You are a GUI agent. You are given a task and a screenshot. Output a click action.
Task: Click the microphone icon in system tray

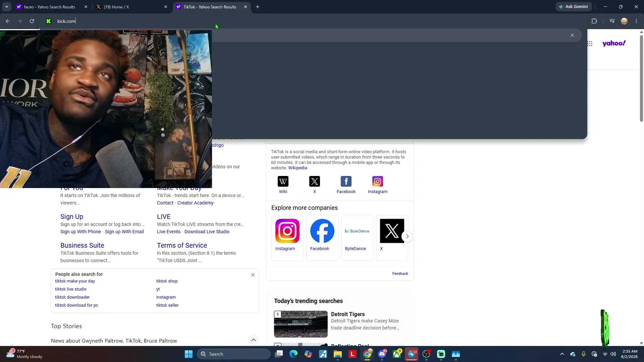click(x=584, y=354)
